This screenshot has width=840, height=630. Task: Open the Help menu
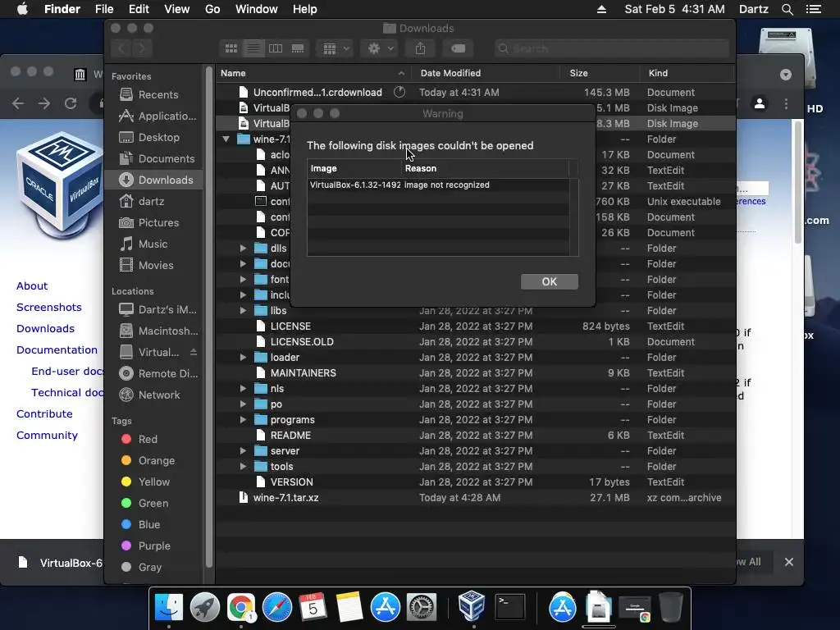tap(305, 9)
